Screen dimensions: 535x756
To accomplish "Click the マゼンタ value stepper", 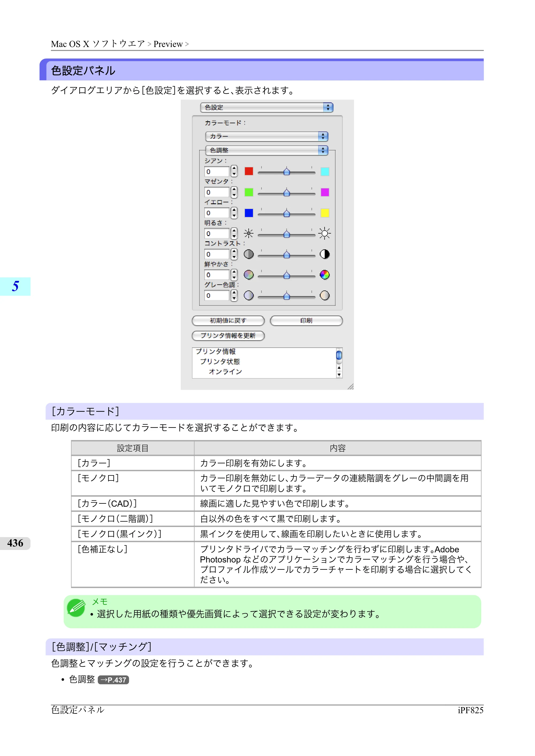I will pos(234,192).
